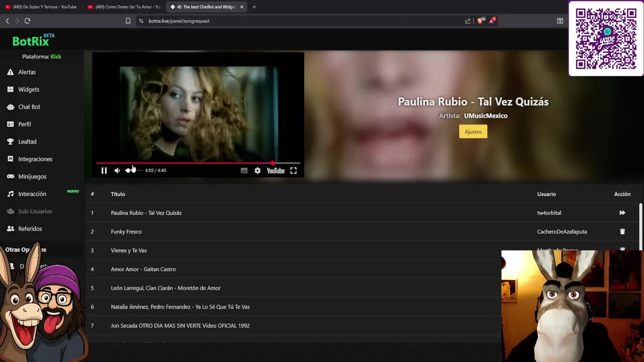Click user tw4orbital
This screenshot has width=644, height=362.
point(549,213)
